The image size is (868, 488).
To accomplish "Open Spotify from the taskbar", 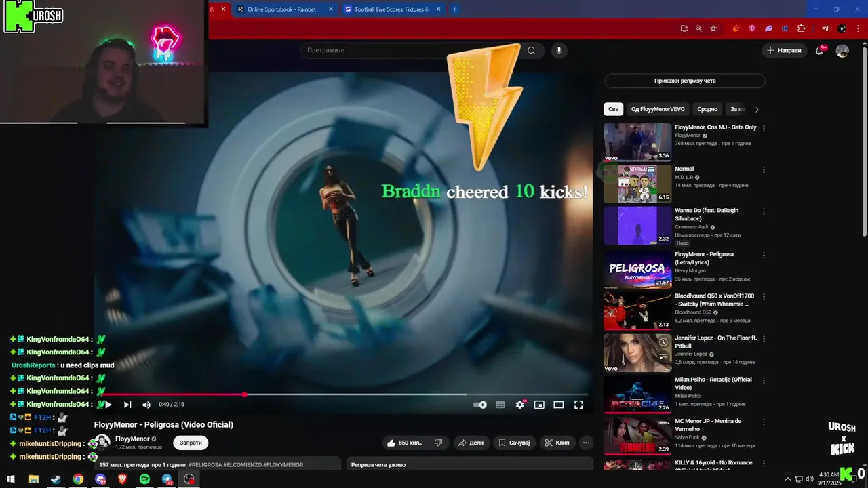I will (144, 479).
